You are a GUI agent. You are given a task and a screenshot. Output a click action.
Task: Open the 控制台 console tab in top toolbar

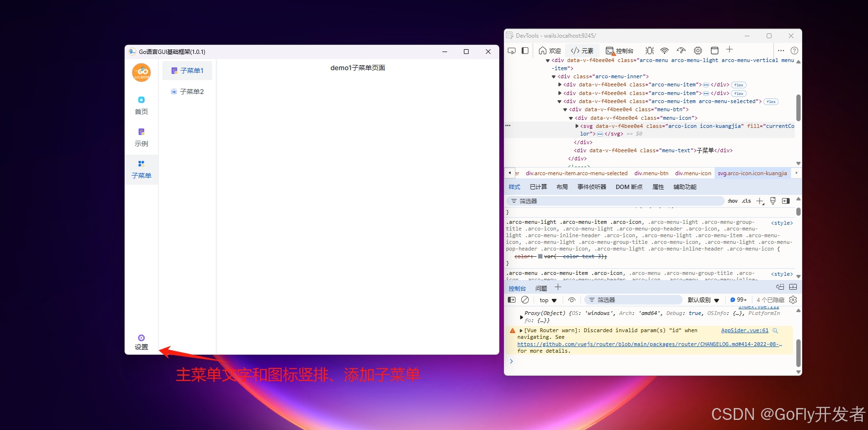pos(620,51)
